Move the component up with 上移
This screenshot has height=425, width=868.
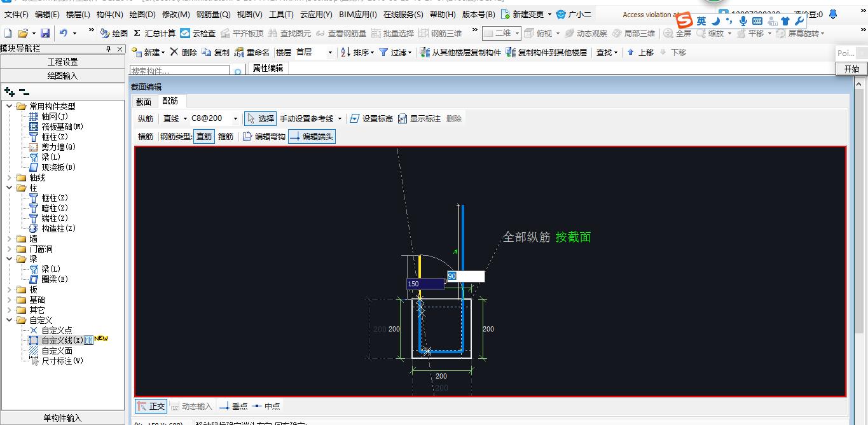pyautogui.click(x=640, y=52)
